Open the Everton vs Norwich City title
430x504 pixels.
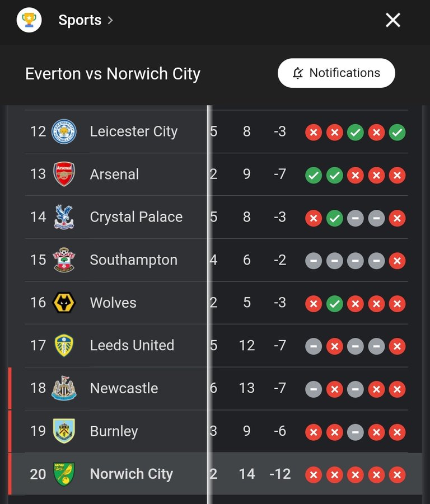[x=113, y=74]
